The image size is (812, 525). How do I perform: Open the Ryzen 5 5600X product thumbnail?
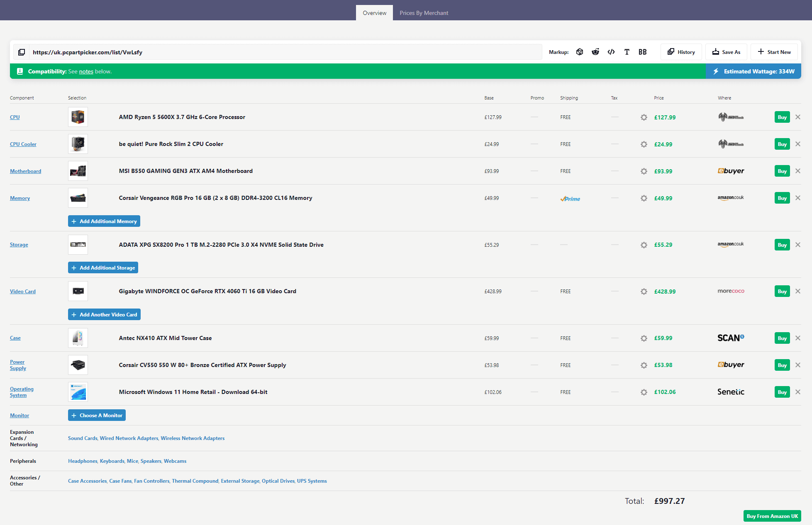tap(78, 117)
